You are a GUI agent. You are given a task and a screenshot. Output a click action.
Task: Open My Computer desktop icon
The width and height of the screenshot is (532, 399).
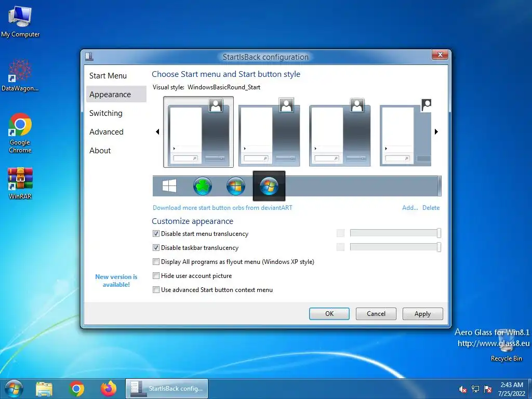pos(20,21)
